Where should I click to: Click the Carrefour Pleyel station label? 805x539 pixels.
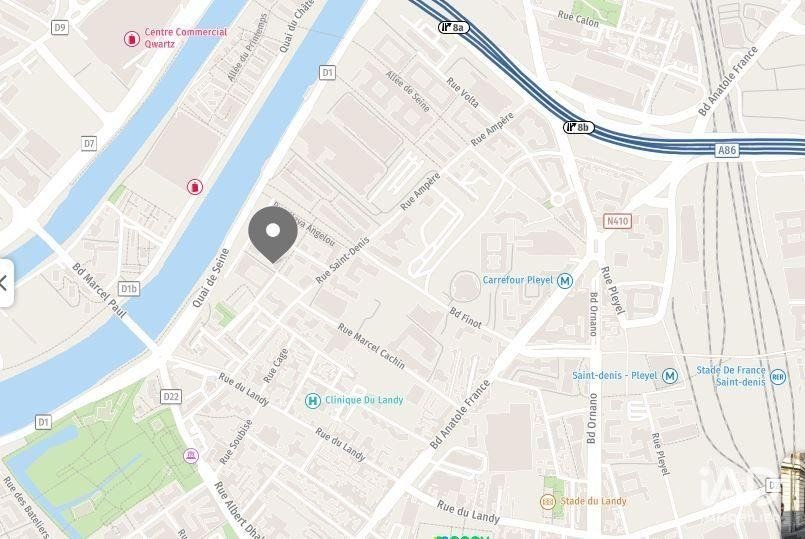pyautogui.click(x=518, y=280)
